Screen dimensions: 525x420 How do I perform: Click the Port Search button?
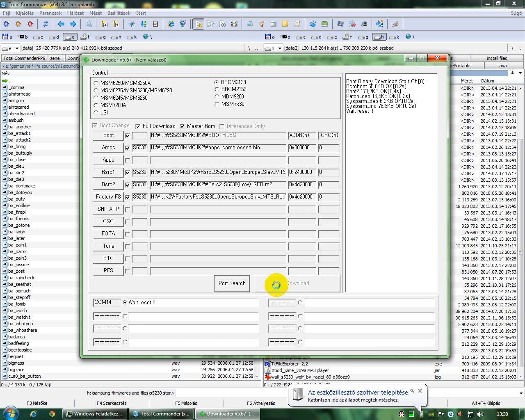(x=232, y=283)
